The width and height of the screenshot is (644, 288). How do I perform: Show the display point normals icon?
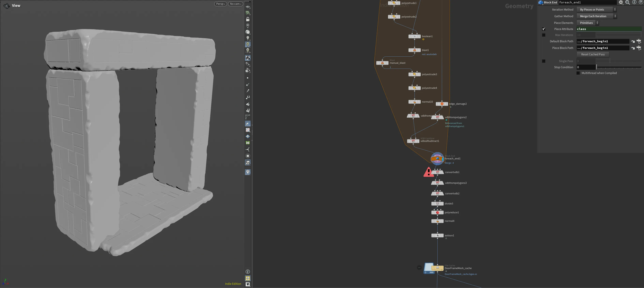pos(248,85)
